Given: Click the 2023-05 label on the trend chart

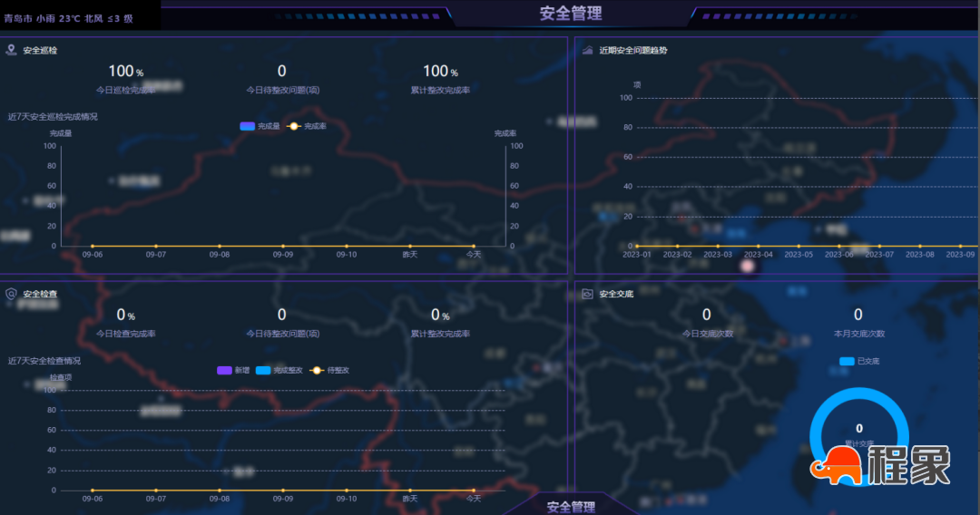Looking at the screenshot, I should [x=799, y=255].
